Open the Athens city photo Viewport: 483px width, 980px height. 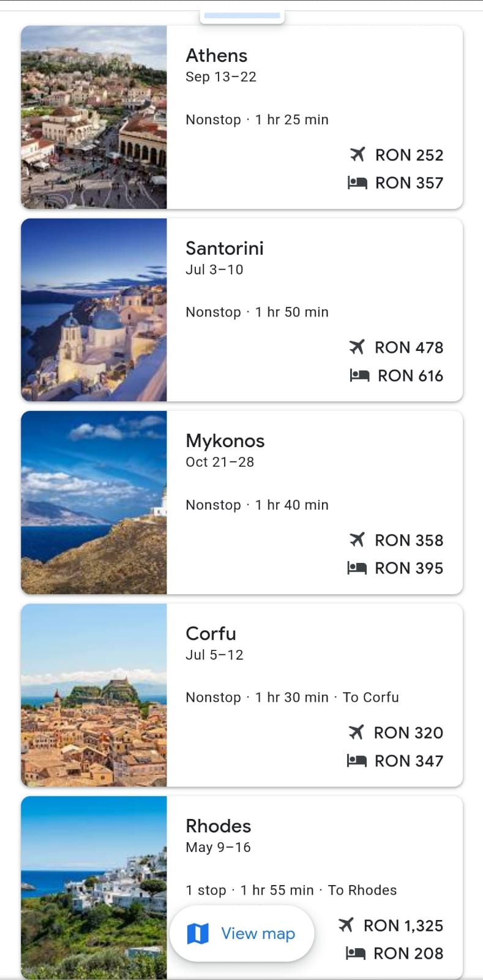(x=94, y=117)
